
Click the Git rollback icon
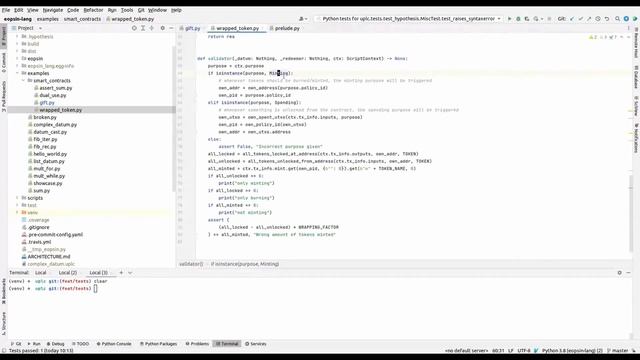click(607, 19)
